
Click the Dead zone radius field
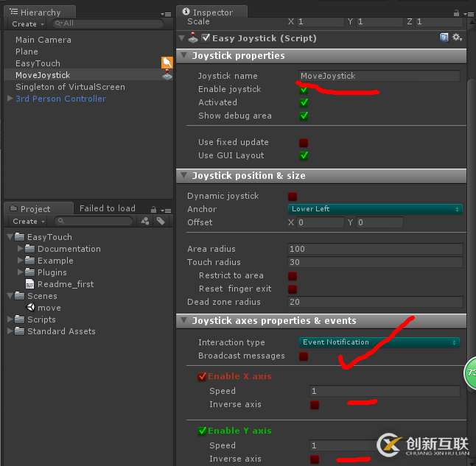(375, 302)
